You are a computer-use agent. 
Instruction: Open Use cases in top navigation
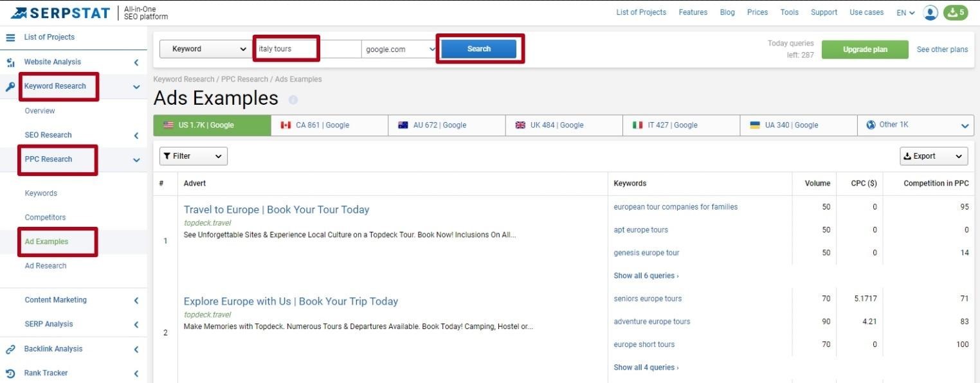(x=867, y=12)
